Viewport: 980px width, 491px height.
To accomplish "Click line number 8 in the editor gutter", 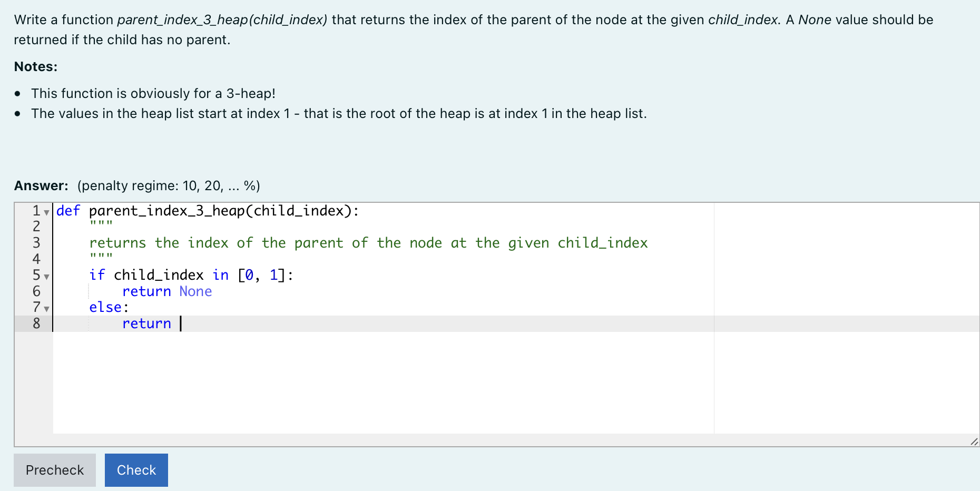I will coord(35,323).
